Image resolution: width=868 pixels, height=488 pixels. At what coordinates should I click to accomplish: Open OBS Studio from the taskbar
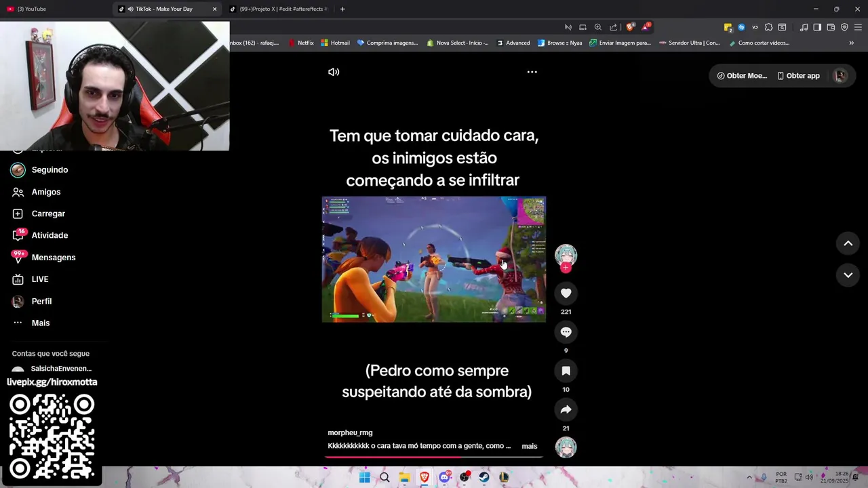click(x=465, y=477)
